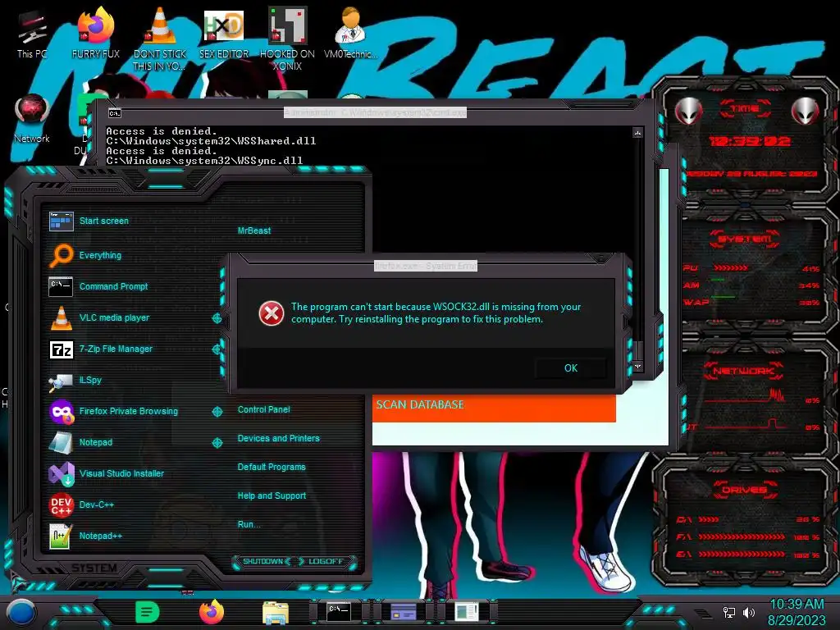Image resolution: width=840 pixels, height=630 pixels.
Task: Open File Explorer from the taskbar
Action: coord(276,613)
